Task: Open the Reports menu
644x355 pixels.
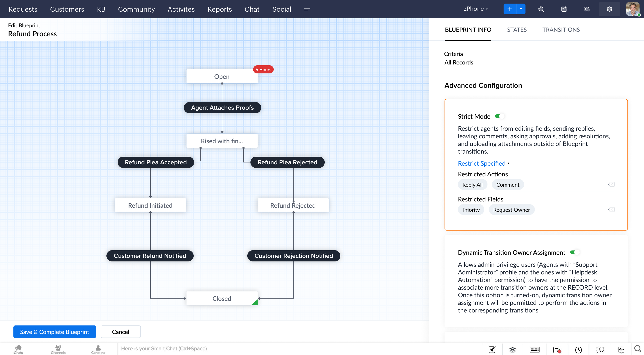Action: pyautogui.click(x=220, y=9)
